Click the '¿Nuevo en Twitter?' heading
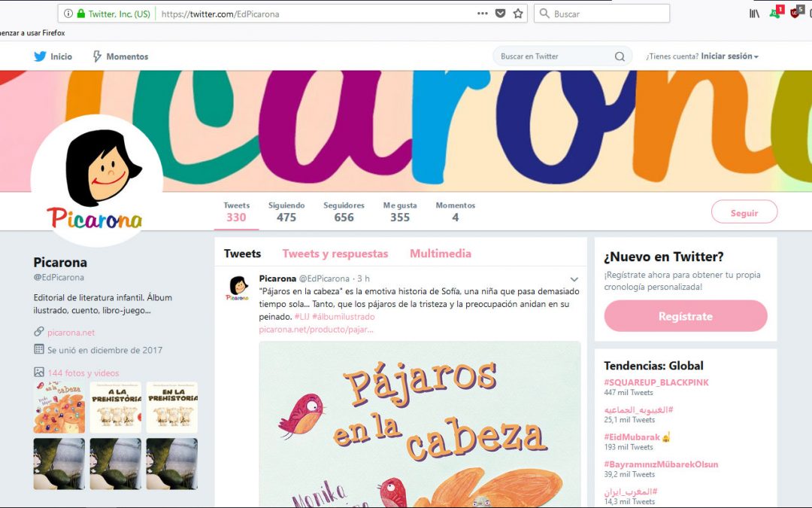 click(x=663, y=257)
